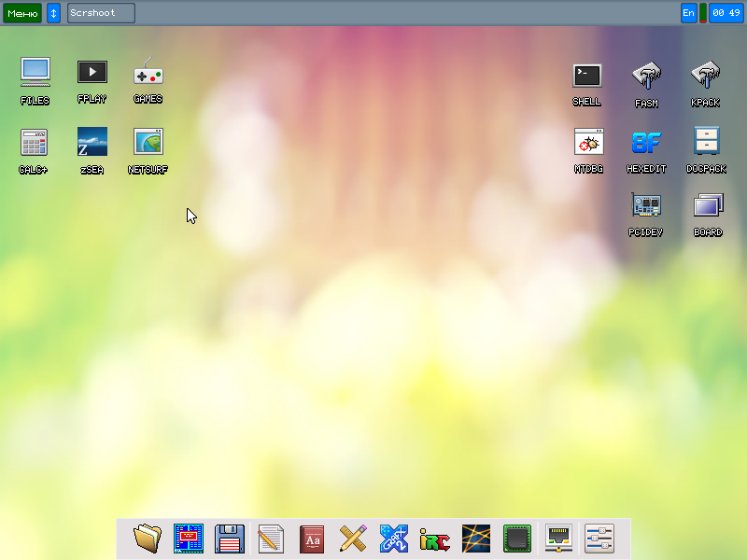Open the notepad with pencil text editor
The height and width of the screenshot is (560, 747).
[271, 539]
